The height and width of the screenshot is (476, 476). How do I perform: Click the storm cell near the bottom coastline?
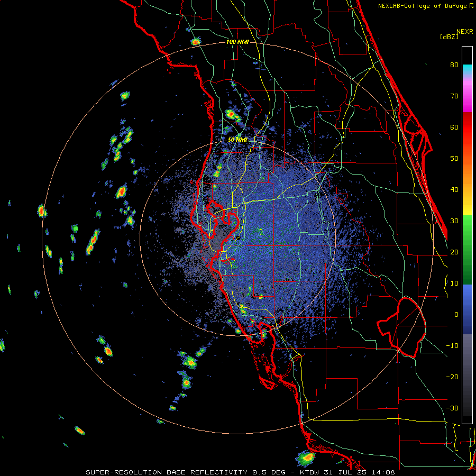[x=305, y=458]
